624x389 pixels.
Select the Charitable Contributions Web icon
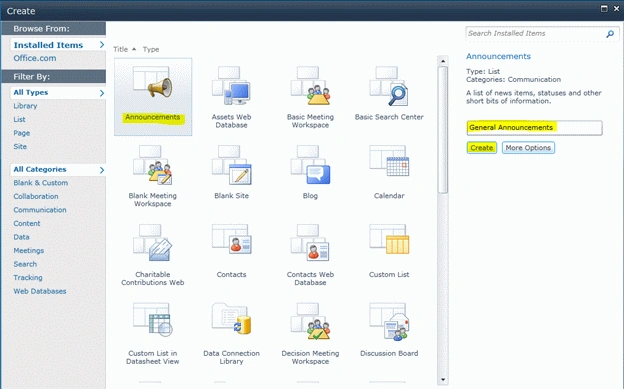152,242
